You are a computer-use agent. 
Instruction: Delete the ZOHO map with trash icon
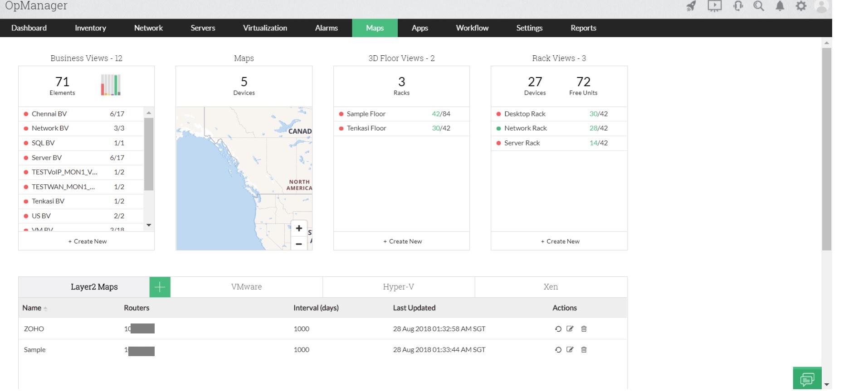point(584,329)
